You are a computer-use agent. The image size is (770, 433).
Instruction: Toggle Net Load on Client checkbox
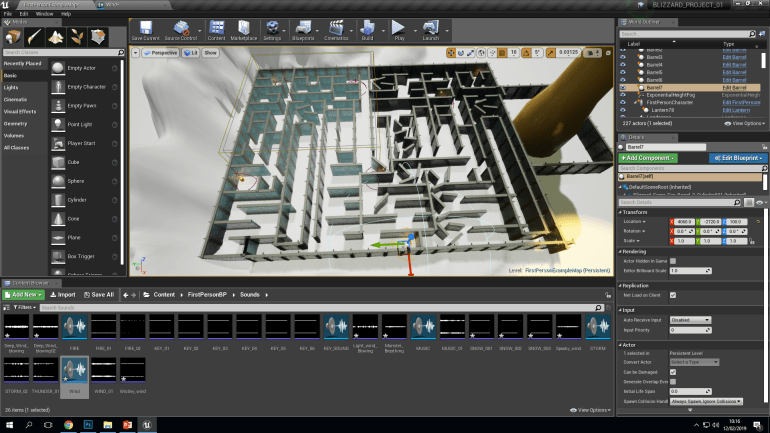tap(673, 295)
